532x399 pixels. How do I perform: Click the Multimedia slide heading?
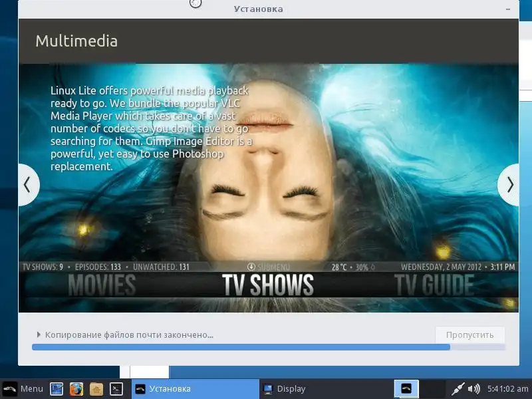(x=76, y=41)
